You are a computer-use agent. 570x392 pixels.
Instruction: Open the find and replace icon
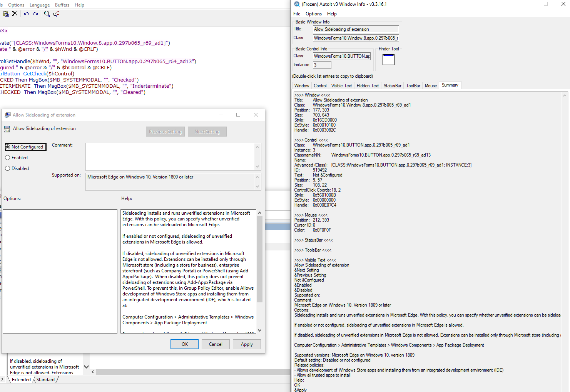tap(56, 13)
